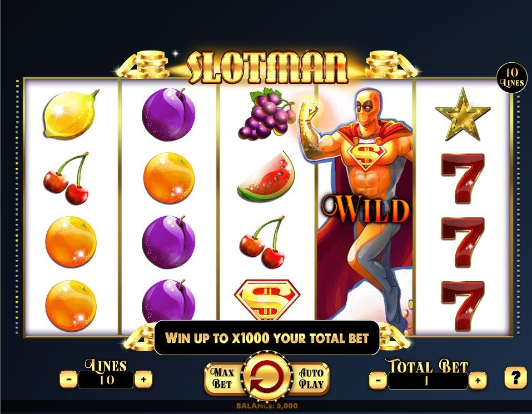Raise the total bet amount
Image resolution: width=532 pixels, height=414 pixels.
[478, 380]
